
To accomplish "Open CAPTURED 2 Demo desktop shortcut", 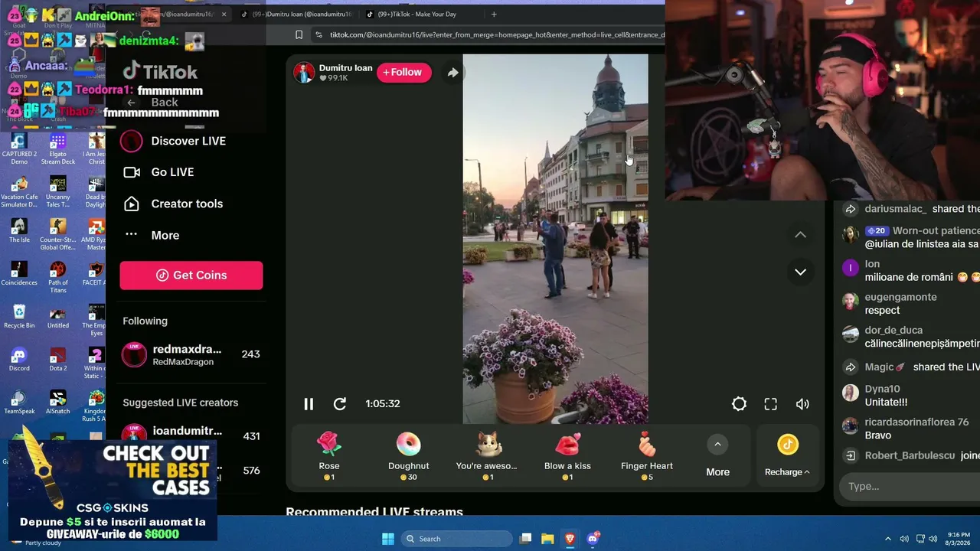I will [19, 149].
